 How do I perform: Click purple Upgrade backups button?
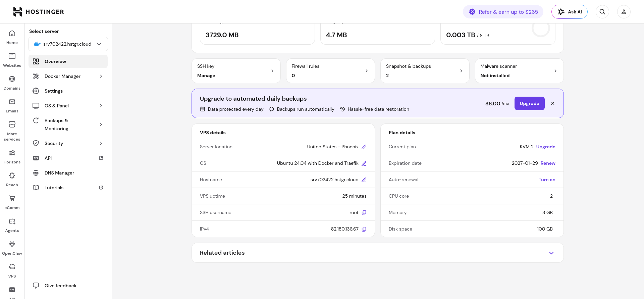click(x=529, y=103)
